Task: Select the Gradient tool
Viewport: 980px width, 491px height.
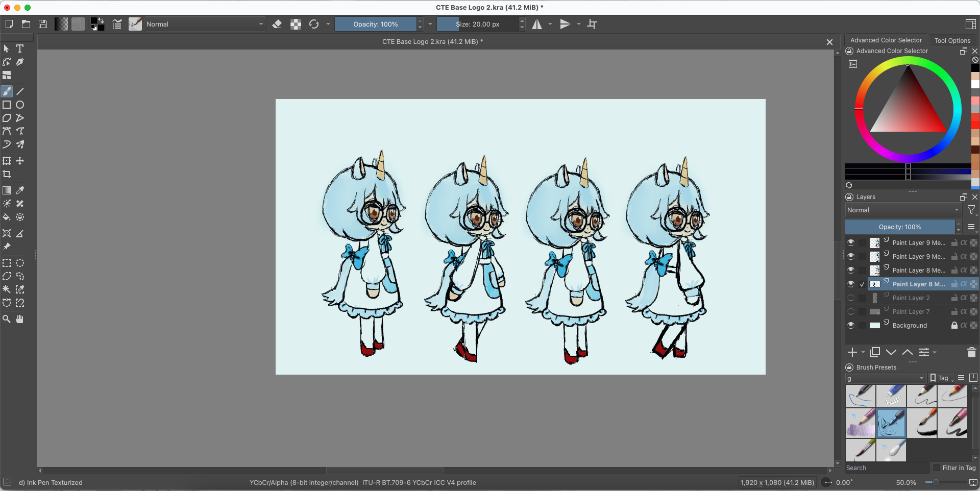Action: pyautogui.click(x=7, y=190)
